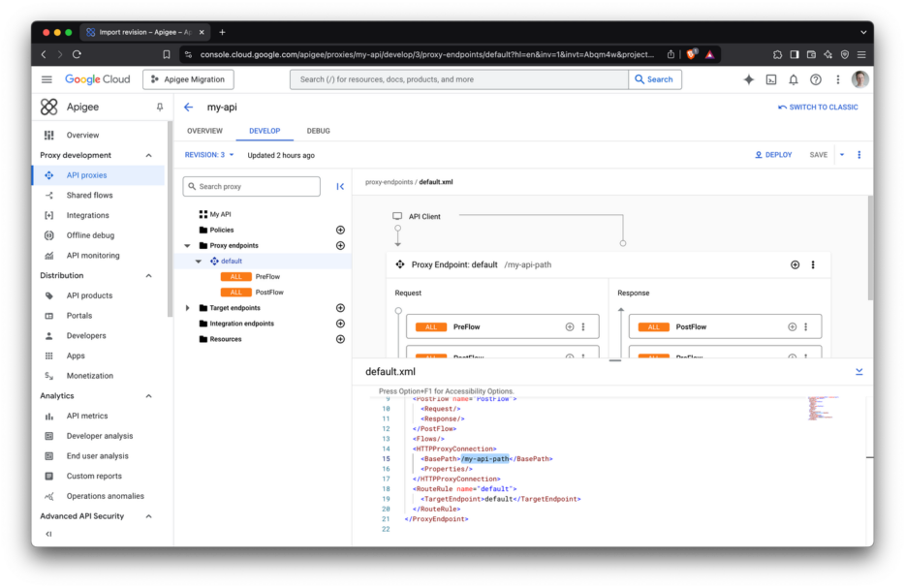Switch to the Overview tab
This screenshot has width=905, height=588.
(204, 131)
